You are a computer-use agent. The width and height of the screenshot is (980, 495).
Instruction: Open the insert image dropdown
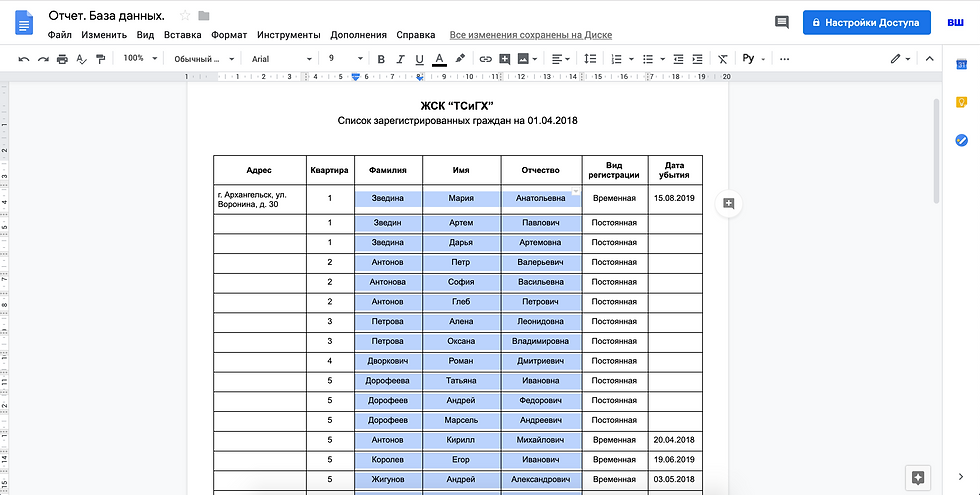point(528,59)
